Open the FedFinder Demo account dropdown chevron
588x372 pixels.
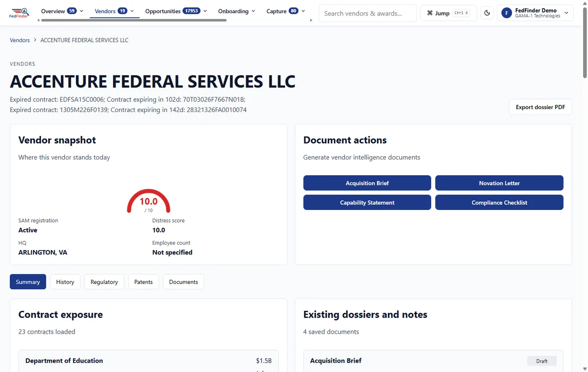(566, 13)
